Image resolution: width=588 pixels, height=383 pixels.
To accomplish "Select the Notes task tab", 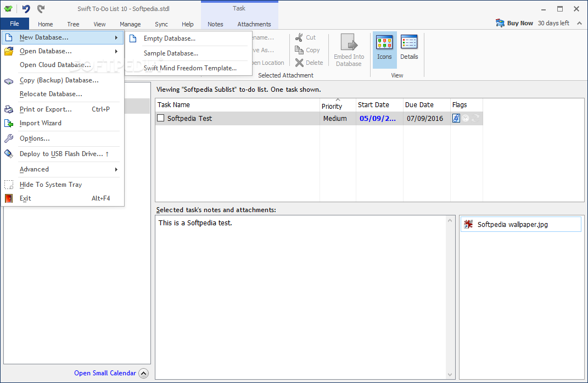I will (215, 24).
